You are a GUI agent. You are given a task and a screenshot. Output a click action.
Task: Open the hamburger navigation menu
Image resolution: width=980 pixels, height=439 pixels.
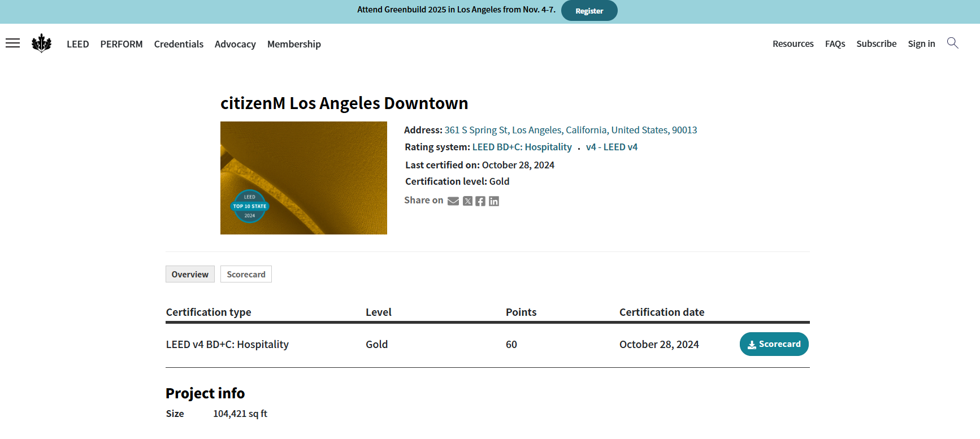12,44
